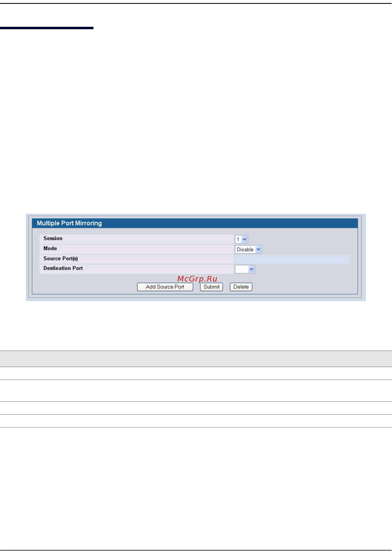This screenshot has width=392, height=557.
Task: Select the Session label text
Action: point(53,238)
